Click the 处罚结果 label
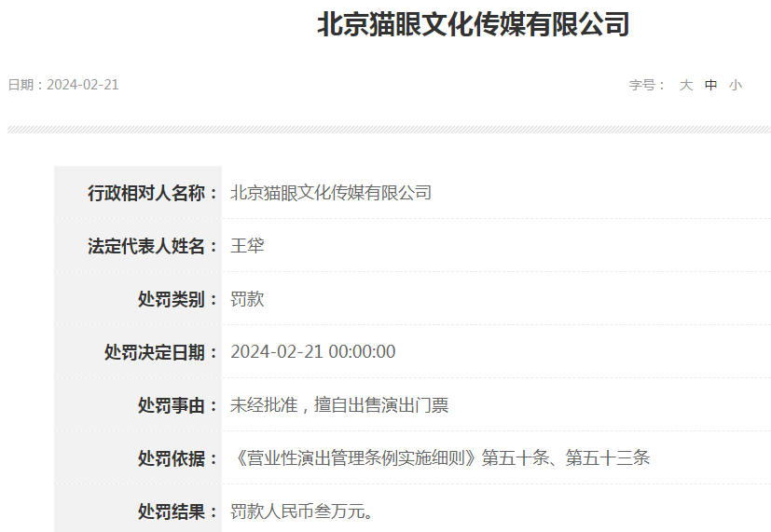The width and height of the screenshot is (771, 532). coord(177,512)
